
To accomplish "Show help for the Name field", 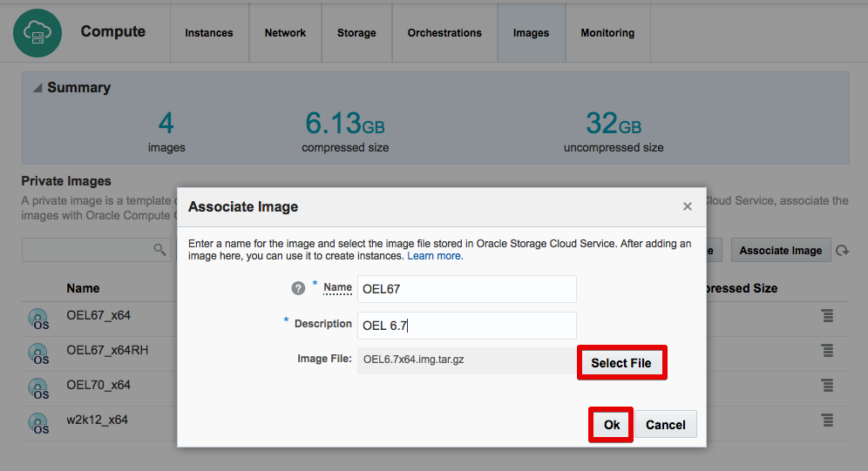I will coord(298,288).
